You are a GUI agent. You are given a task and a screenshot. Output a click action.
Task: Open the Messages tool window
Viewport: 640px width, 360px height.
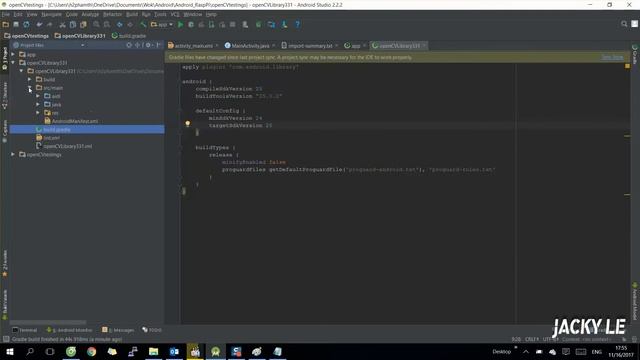(118, 330)
